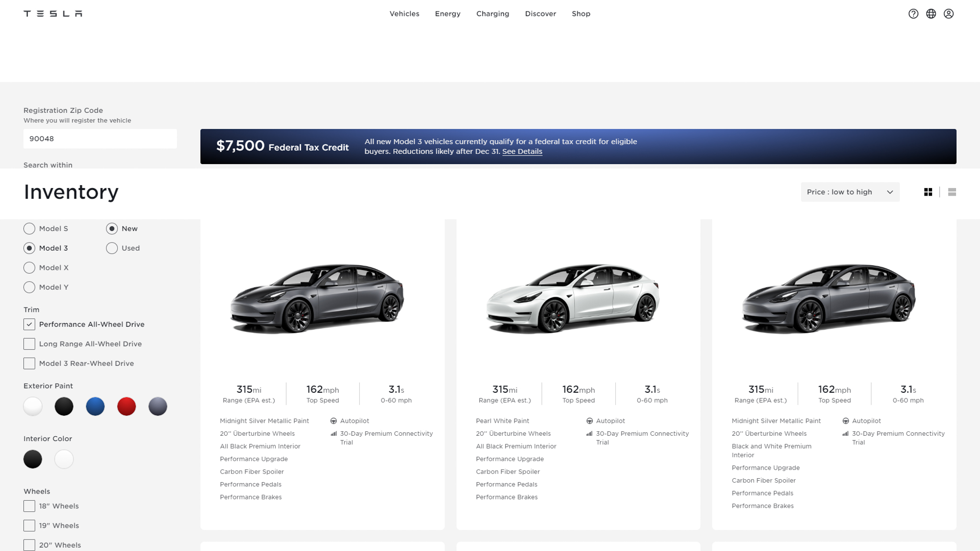Open the globe region selector icon

[x=931, y=14]
